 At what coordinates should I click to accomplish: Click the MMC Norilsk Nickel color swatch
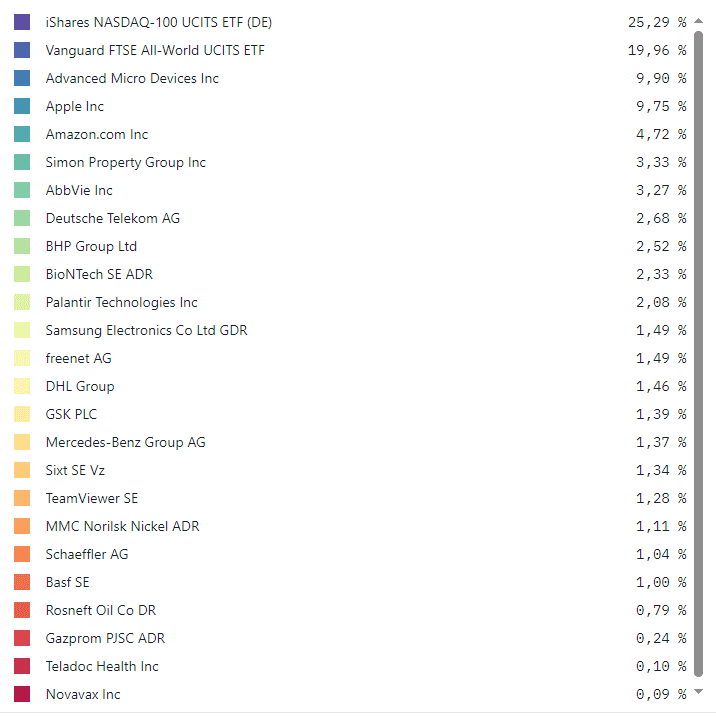point(22,526)
